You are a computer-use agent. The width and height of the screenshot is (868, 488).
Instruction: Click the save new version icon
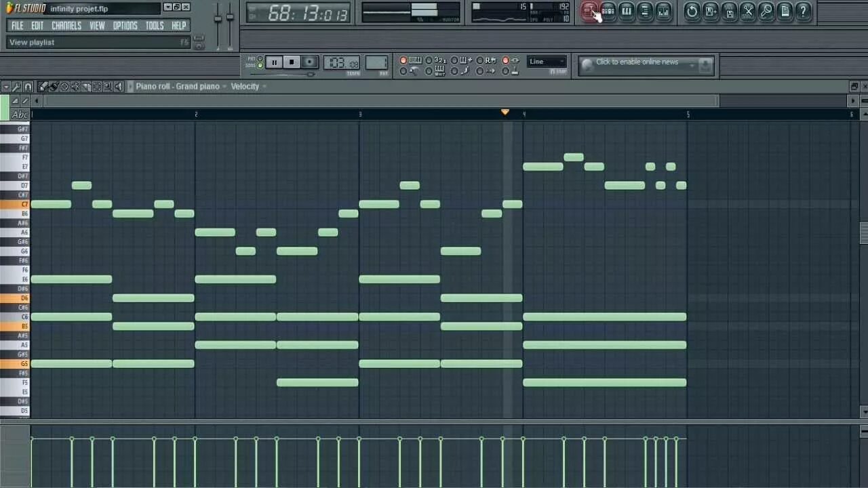pyautogui.click(x=711, y=11)
